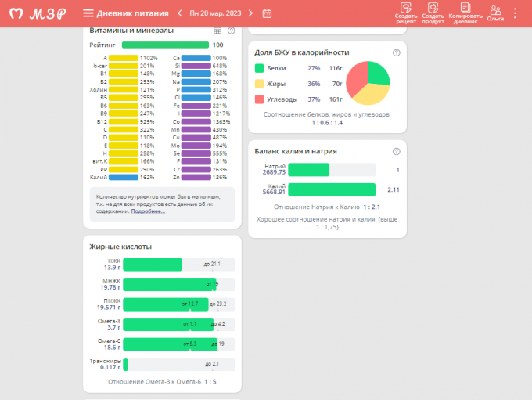The image size is (532, 400).
Task: Click Создать продукт icon
Action: (433, 13)
